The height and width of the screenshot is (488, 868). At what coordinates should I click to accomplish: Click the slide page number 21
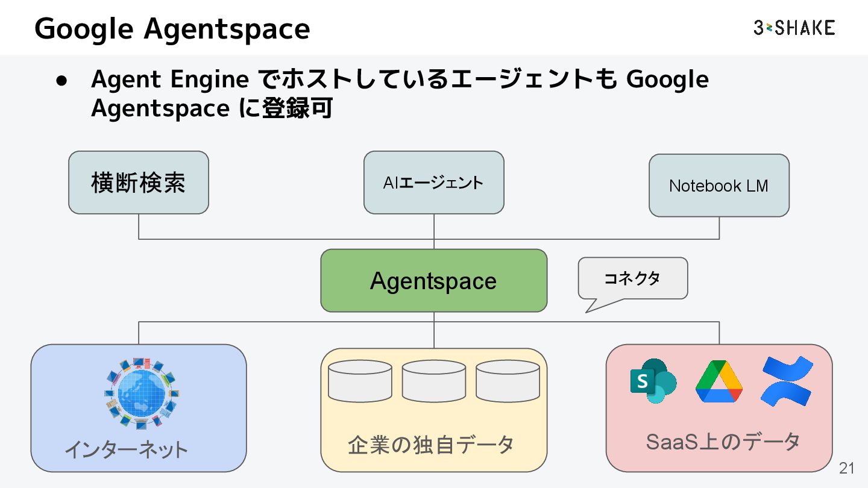click(x=846, y=469)
